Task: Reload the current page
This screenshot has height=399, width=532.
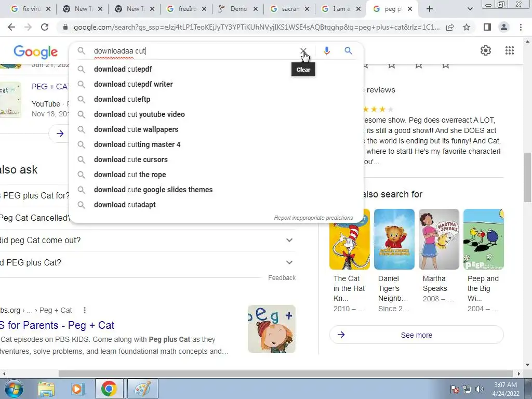Action: click(x=45, y=27)
